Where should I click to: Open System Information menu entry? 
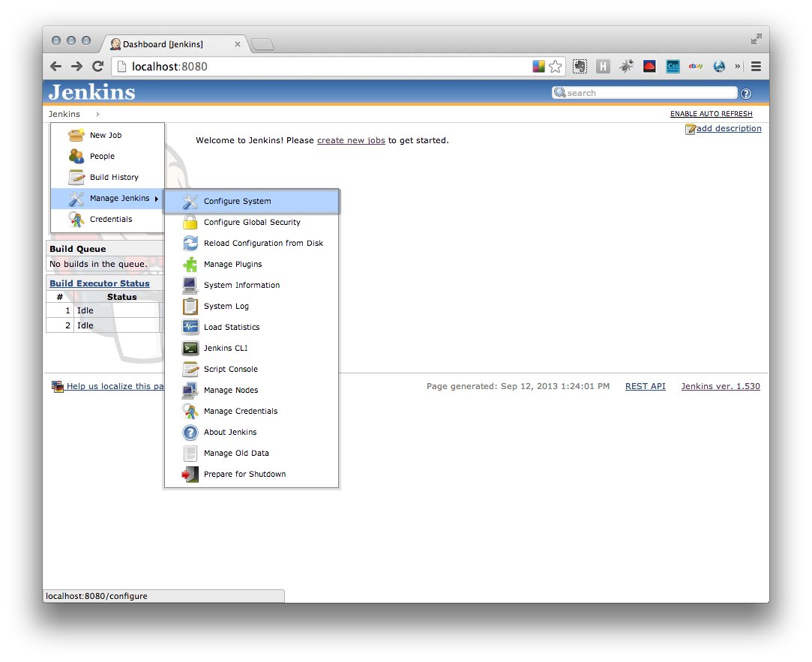[x=252, y=286]
